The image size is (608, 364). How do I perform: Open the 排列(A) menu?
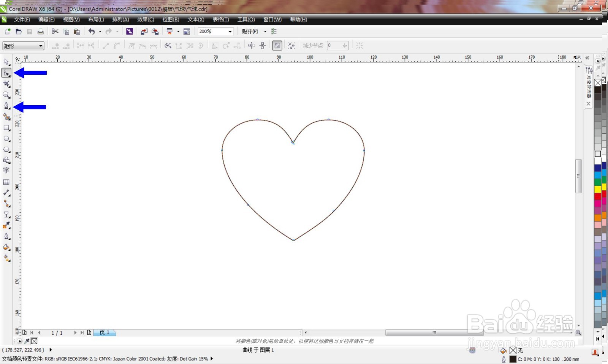pos(120,19)
